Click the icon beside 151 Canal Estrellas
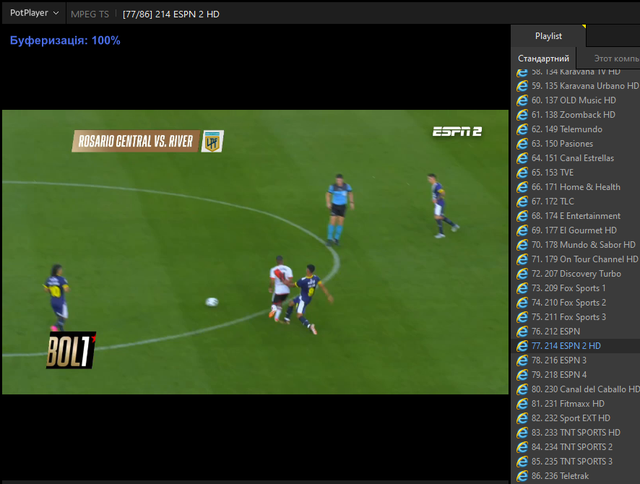 click(522, 158)
